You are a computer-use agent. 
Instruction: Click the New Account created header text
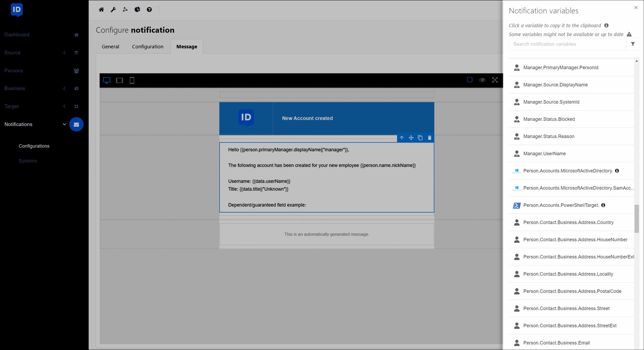[x=307, y=118]
